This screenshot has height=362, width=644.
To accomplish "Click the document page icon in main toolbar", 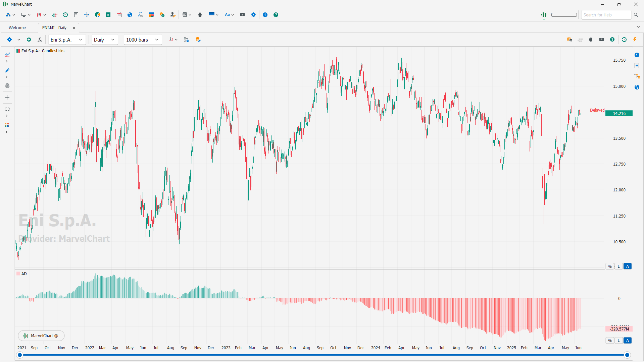I will click(x=76, y=15).
